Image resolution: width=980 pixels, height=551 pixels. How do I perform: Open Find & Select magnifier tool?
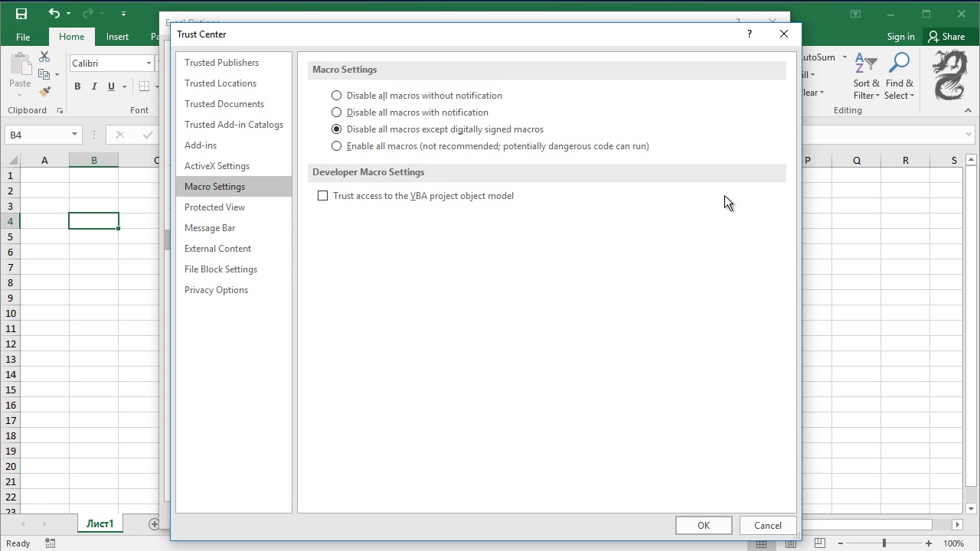(x=899, y=77)
